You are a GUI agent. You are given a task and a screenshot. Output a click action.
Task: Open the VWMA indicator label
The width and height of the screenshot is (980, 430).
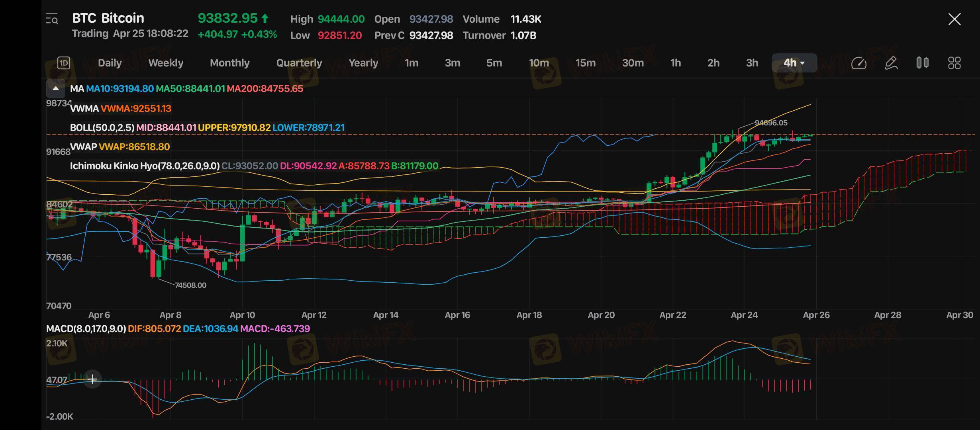point(84,109)
